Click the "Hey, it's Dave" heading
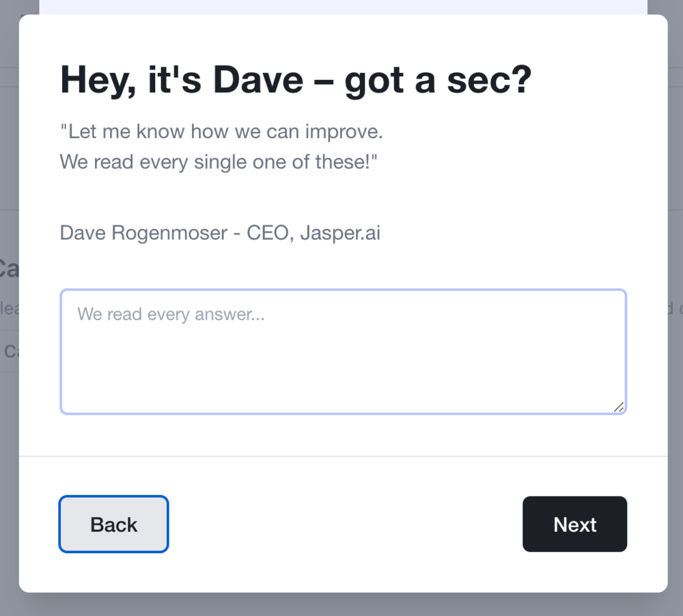The image size is (683, 616). coord(295,80)
